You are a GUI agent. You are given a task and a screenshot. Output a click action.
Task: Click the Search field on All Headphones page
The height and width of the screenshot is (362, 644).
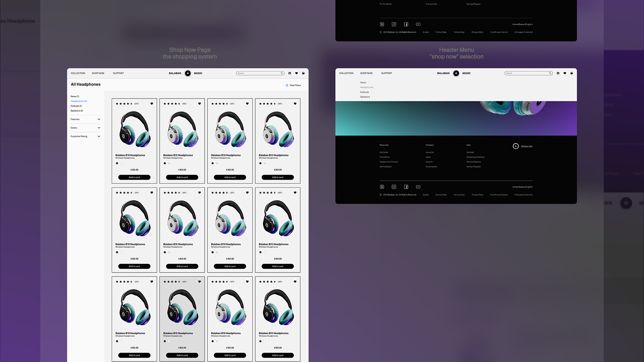point(258,73)
